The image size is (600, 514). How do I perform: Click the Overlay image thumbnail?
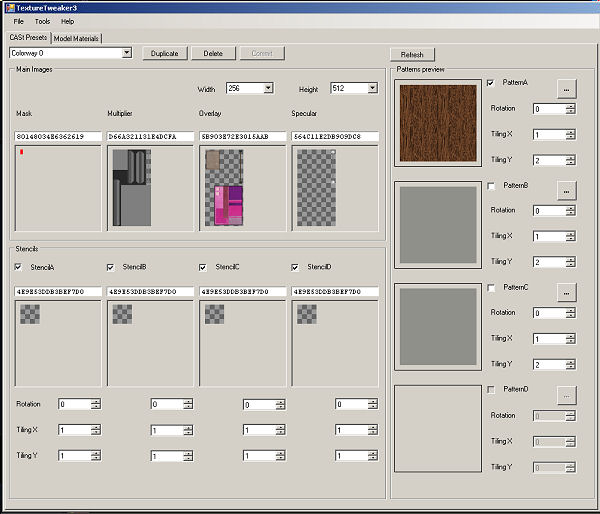[x=224, y=188]
